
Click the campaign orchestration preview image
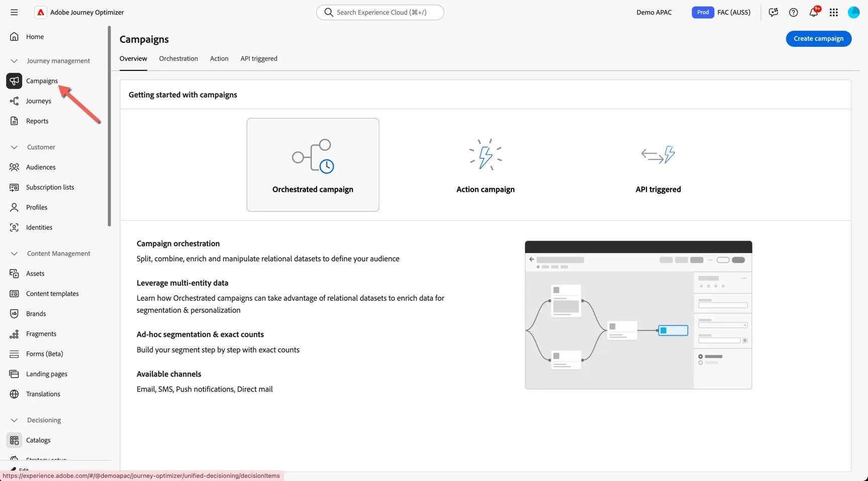(x=638, y=315)
